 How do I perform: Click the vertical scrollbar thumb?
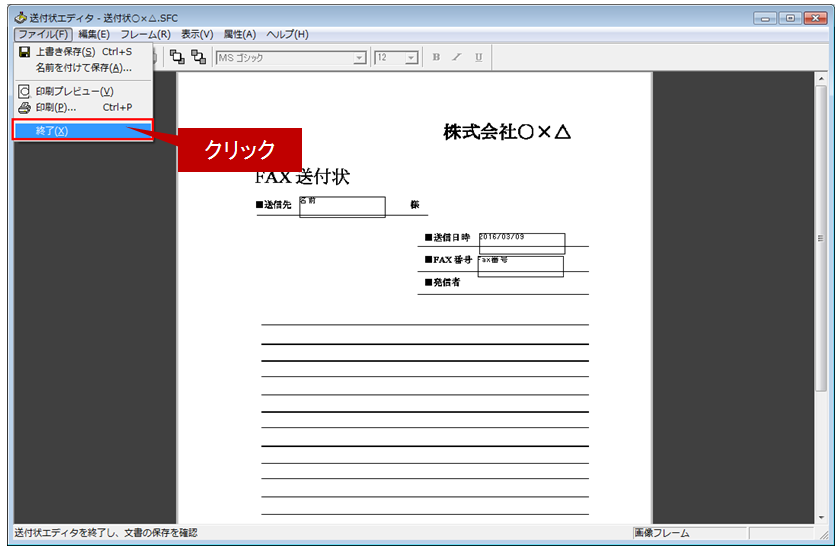[x=821, y=238]
